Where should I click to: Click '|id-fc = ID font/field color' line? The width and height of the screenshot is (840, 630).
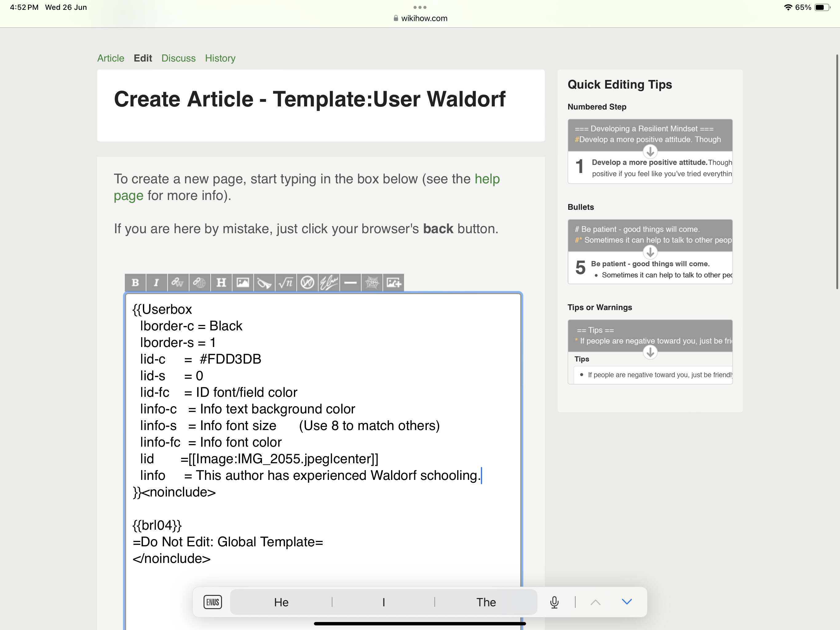[219, 393]
